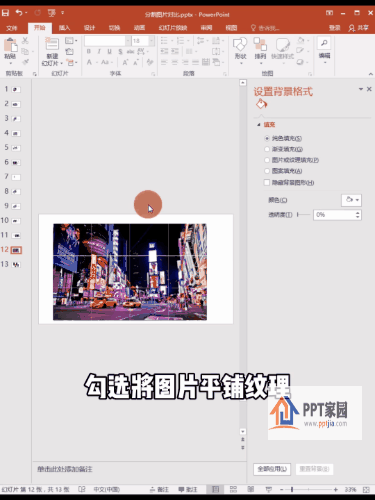
Task: Open the fill Color dropdown
Action: [351, 200]
